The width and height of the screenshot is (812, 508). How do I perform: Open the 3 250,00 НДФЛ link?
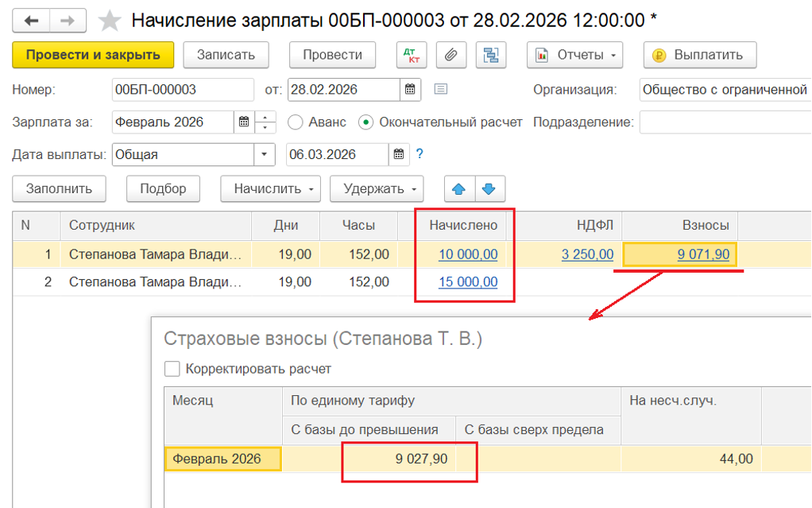coord(587,254)
